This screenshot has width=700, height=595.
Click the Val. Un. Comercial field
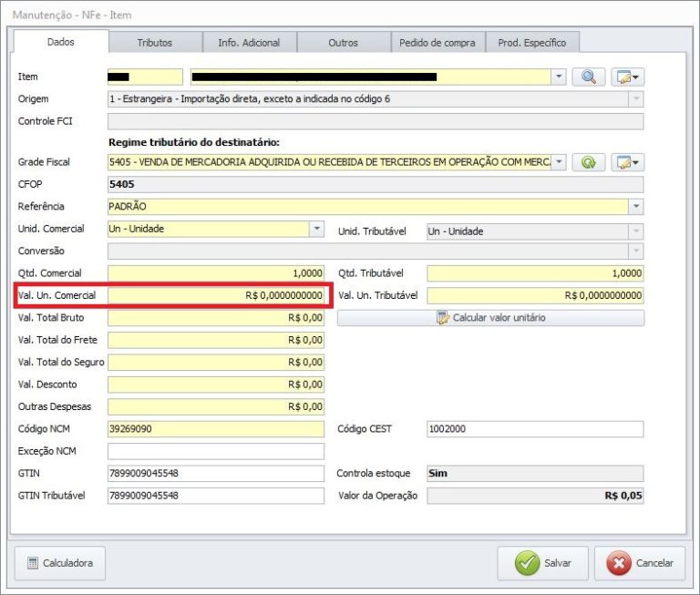pyautogui.click(x=215, y=295)
